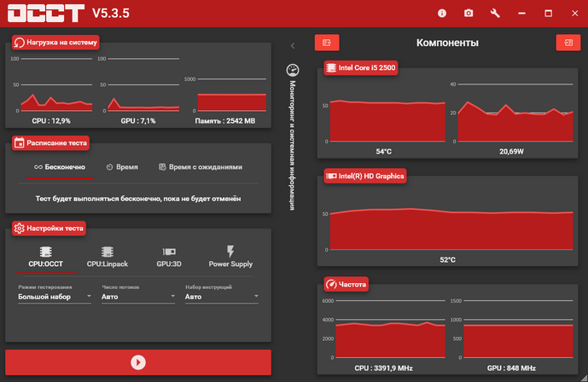Click the Нагрузка на систему label

[x=55, y=43]
